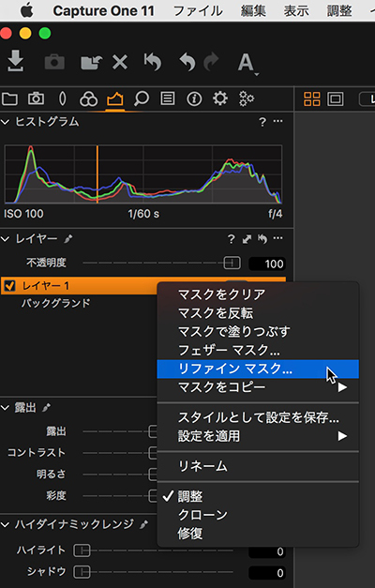
Task: Open the Capture camera tool tab
Action: 36,99
